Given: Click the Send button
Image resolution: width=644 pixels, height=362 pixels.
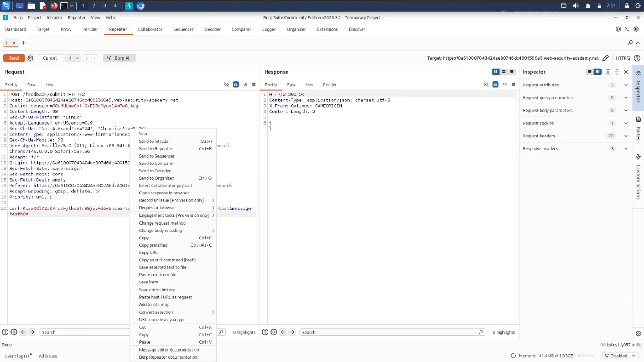Looking at the screenshot, I should coord(14,58).
